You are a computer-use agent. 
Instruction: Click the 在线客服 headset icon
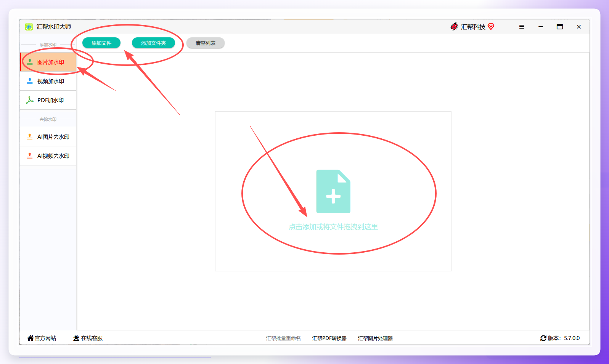pos(76,338)
